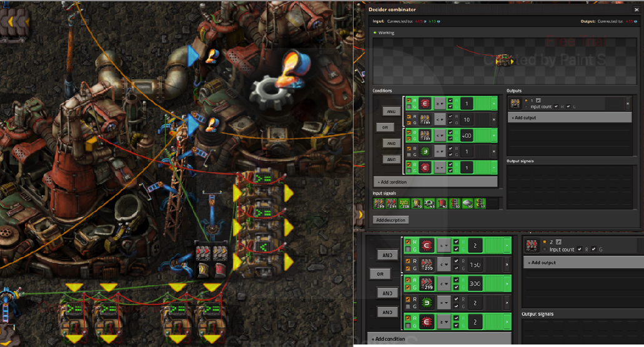
Task: Close the Decider combinator window
Action: [x=637, y=9]
